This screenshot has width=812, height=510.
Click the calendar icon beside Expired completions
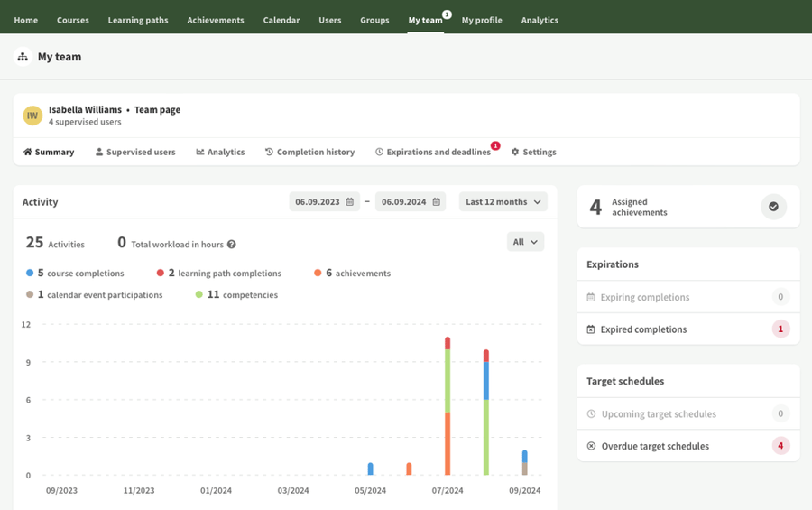[591, 329]
